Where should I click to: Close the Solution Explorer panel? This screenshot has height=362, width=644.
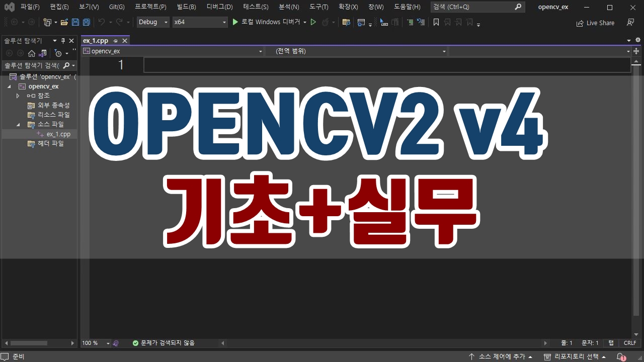tap(71, 41)
